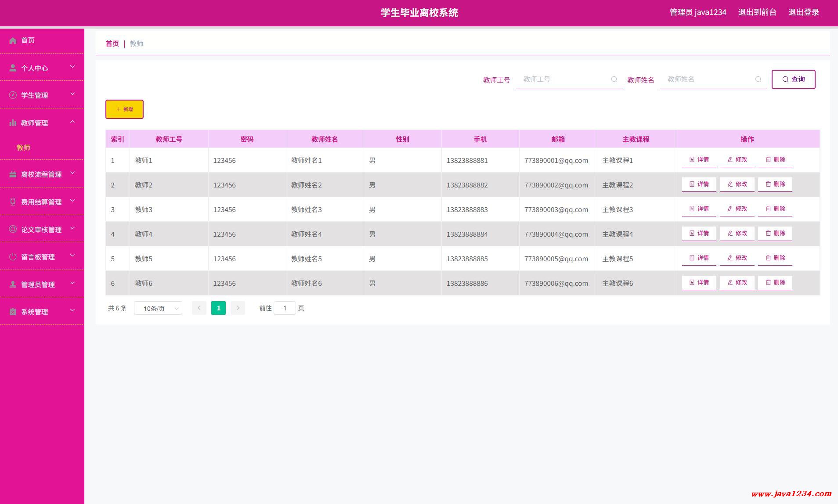Click the 系统管理 clipboard icon

pos(13,312)
